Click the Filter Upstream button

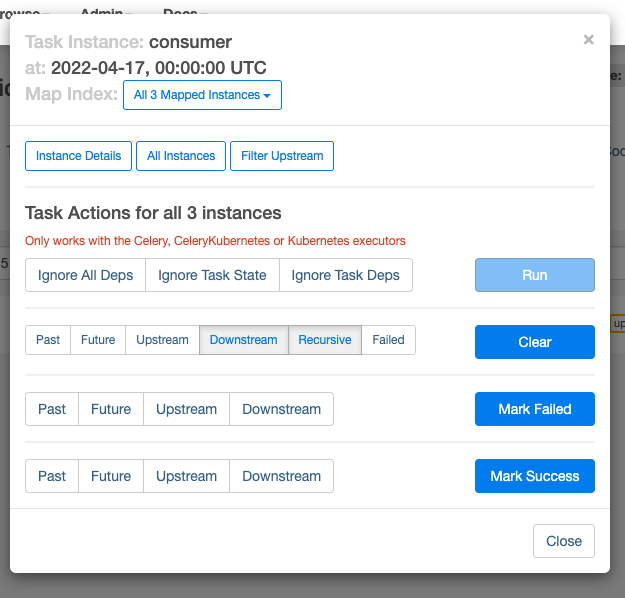click(x=282, y=156)
